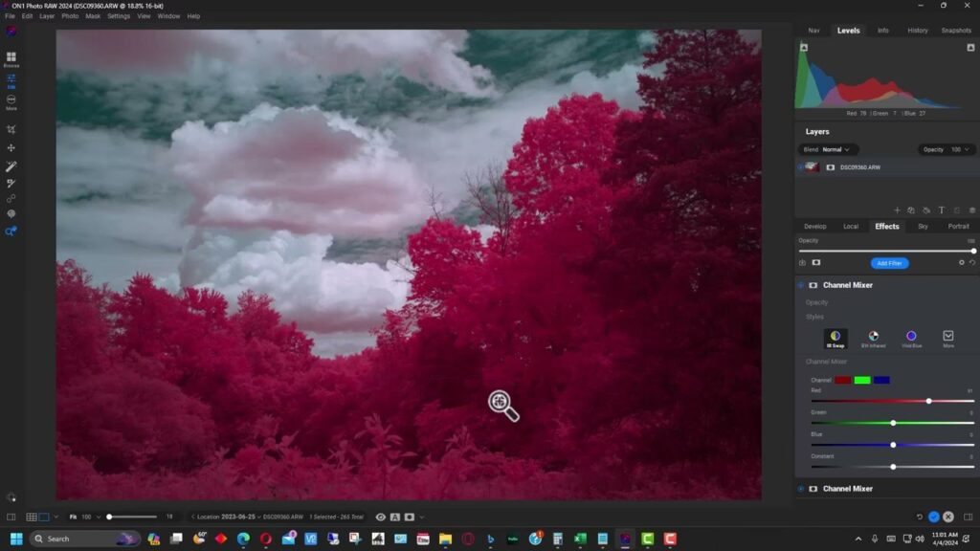Viewport: 980px width, 551px height.
Task: Click the Add Filter button
Action: 889,263
